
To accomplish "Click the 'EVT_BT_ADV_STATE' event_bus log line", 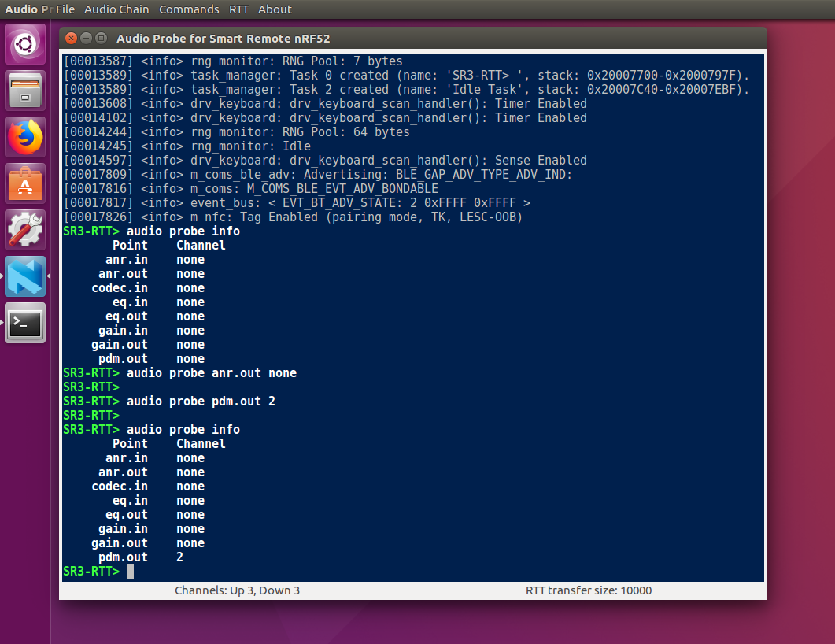I will tap(297, 203).
